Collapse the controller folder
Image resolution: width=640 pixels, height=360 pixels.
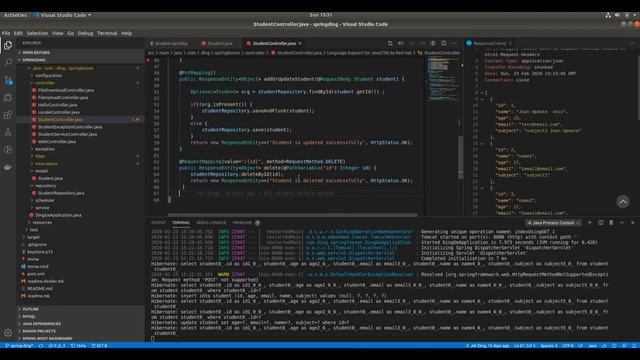point(44,83)
